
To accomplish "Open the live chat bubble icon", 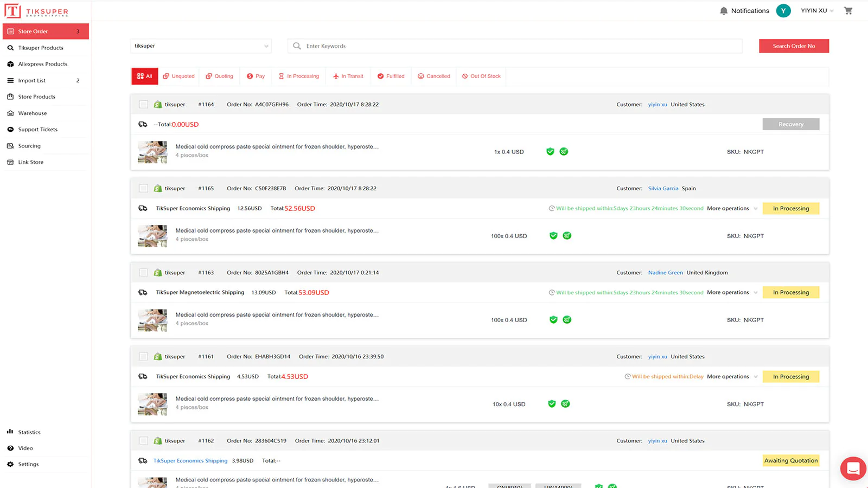I will click(853, 468).
